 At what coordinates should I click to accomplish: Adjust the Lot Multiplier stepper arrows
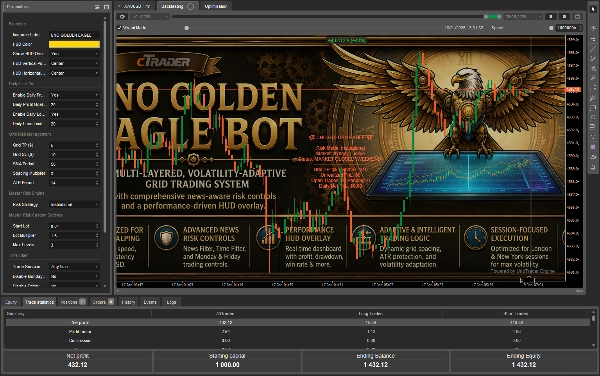[97, 236]
